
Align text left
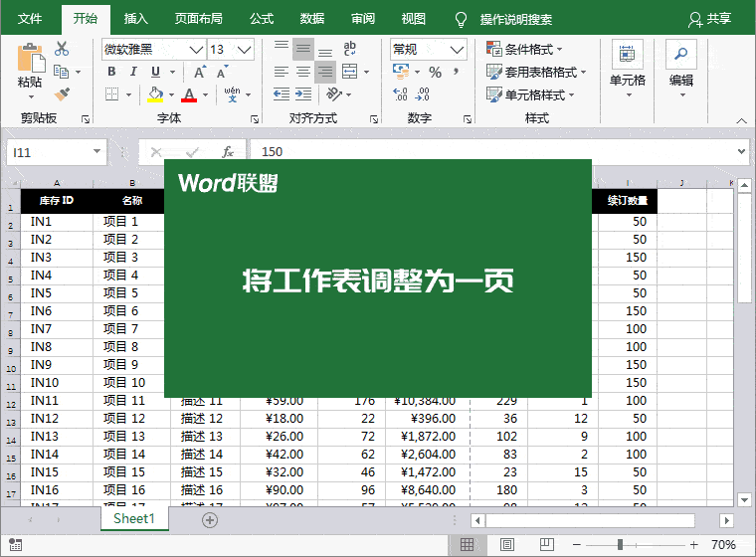point(282,72)
